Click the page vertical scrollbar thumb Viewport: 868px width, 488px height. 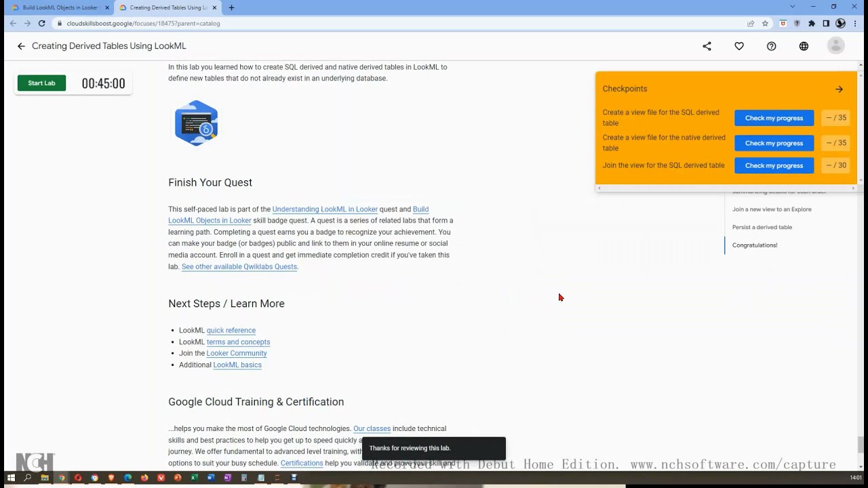(x=861, y=445)
